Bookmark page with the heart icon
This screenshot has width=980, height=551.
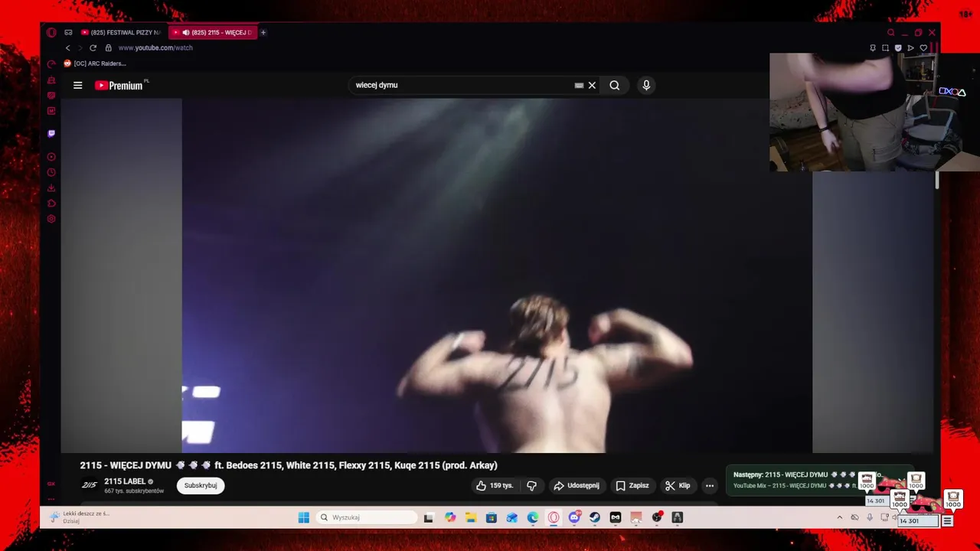click(923, 47)
